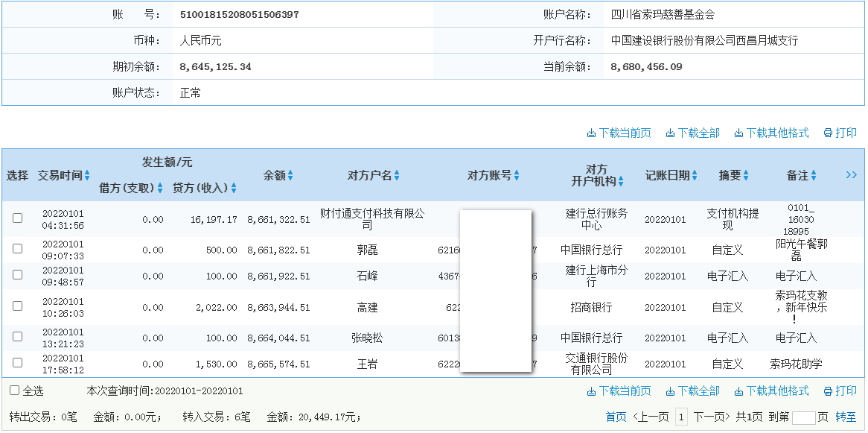Click credit amount 1,530.00
Screen dimensions: 868x433
point(217,364)
